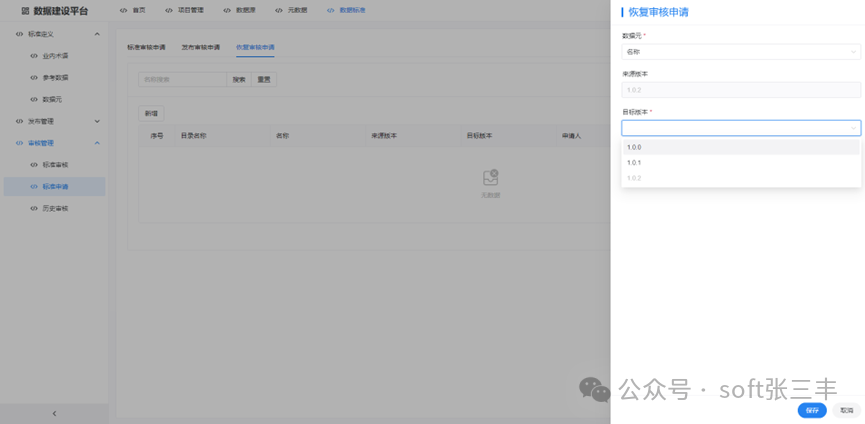Focus the 名称搜索 search field
Screen dimensions: 865x424
(183, 79)
